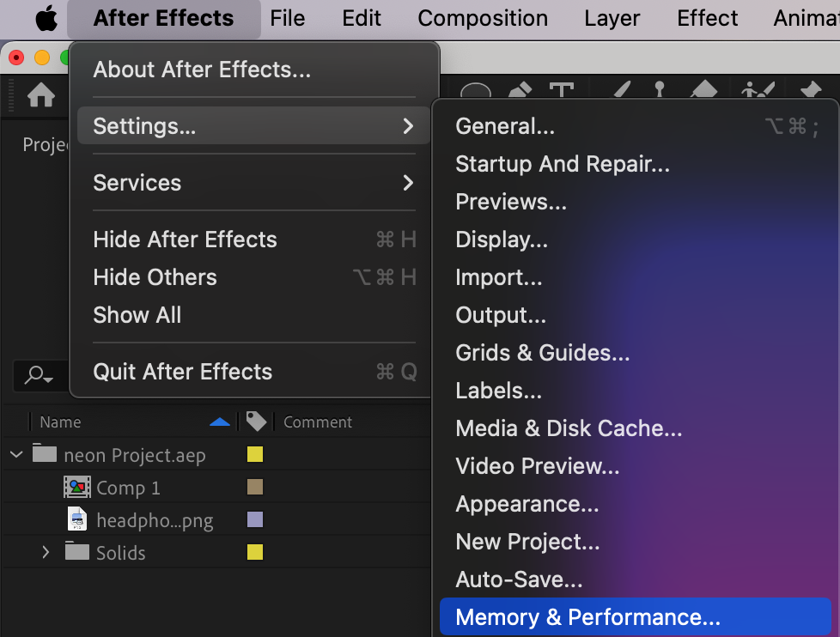
Task: Open the Apple menu
Action: click(x=46, y=18)
